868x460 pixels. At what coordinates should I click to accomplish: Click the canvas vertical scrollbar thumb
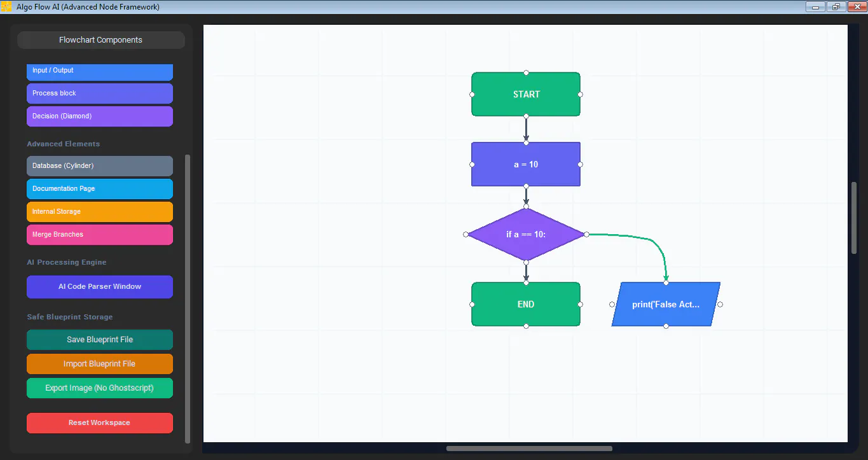tap(854, 218)
